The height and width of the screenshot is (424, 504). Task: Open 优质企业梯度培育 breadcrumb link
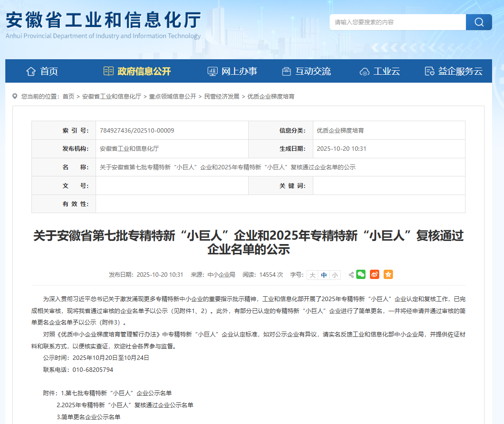tap(271, 96)
